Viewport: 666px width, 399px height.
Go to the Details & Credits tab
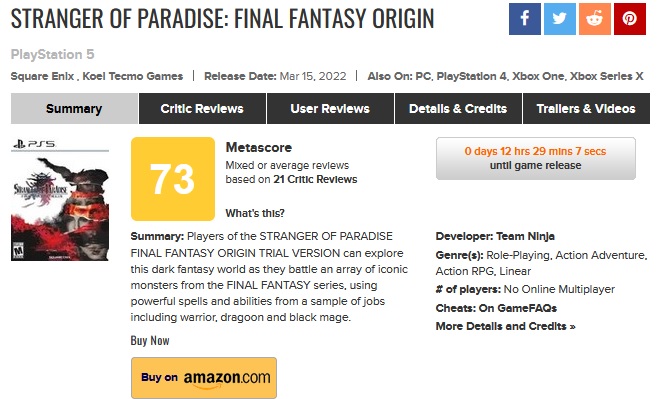click(x=458, y=109)
